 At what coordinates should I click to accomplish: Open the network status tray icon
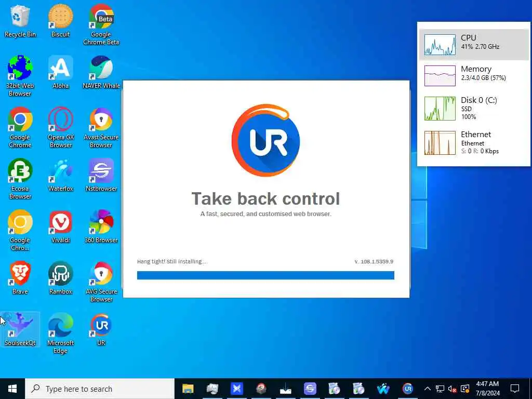440,389
